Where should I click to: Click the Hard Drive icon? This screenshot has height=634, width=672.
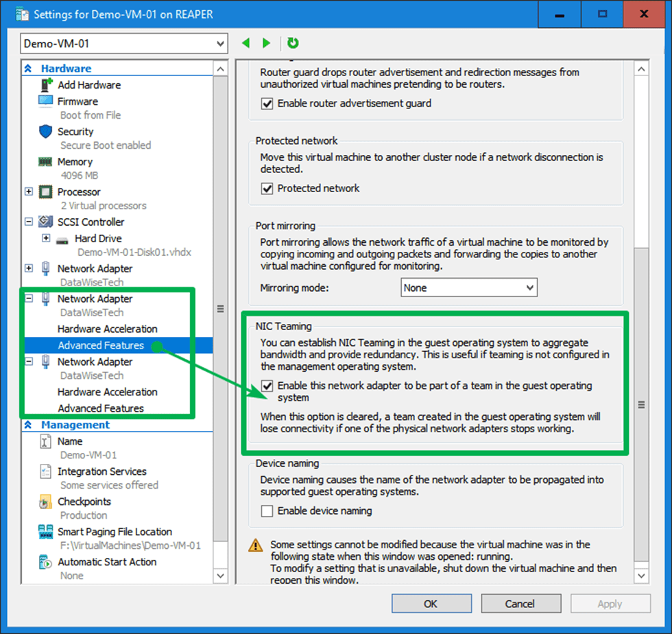coord(62,239)
